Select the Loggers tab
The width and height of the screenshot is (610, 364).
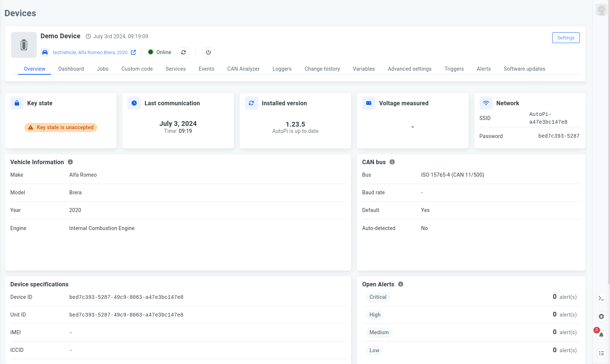point(282,69)
